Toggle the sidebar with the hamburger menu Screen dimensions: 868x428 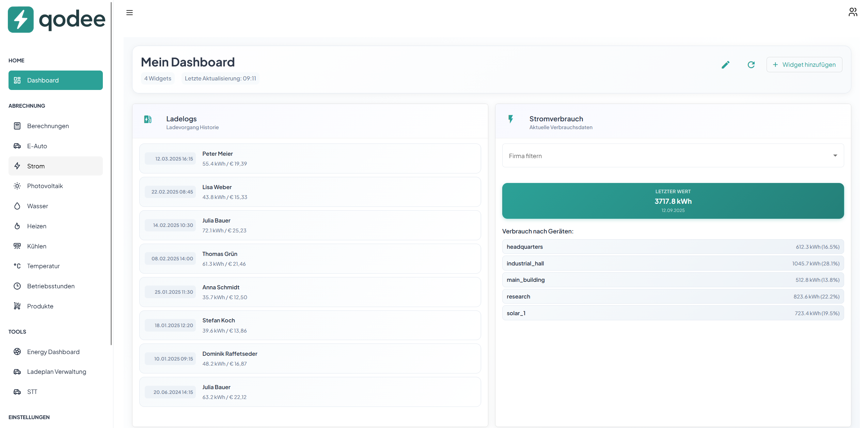[x=129, y=13]
